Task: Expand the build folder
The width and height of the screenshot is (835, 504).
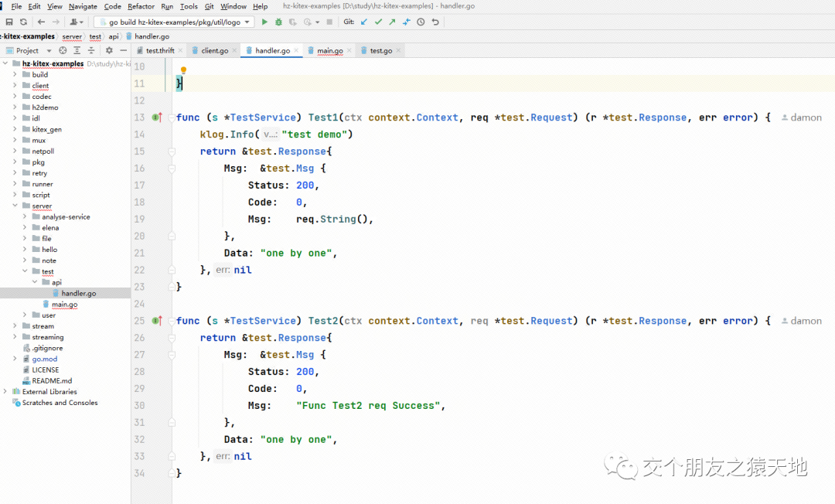Action: (15, 74)
